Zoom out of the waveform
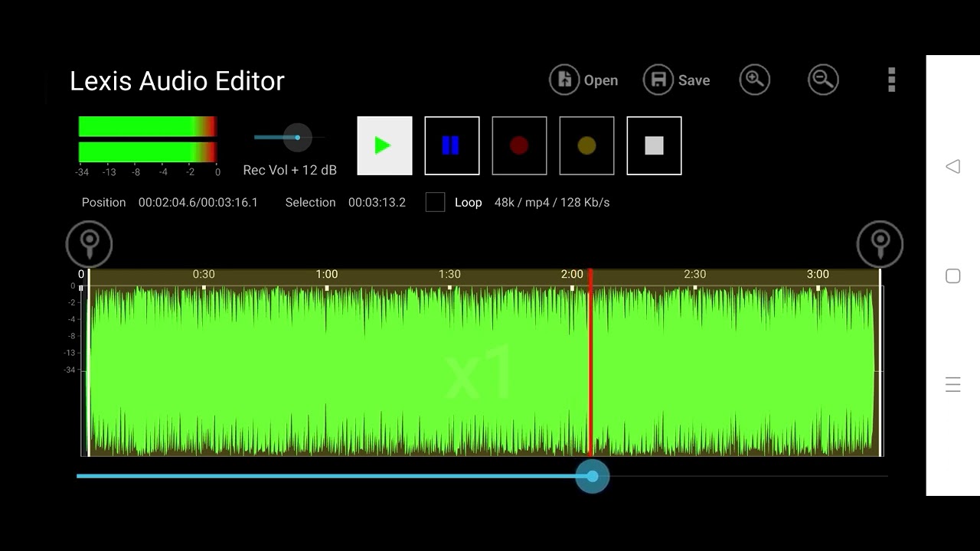This screenshot has width=980, height=551. [x=823, y=80]
